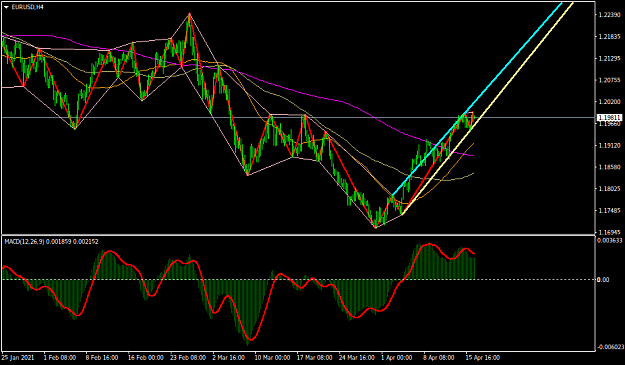Click the 8 Feb 16:00 time label

point(102,357)
